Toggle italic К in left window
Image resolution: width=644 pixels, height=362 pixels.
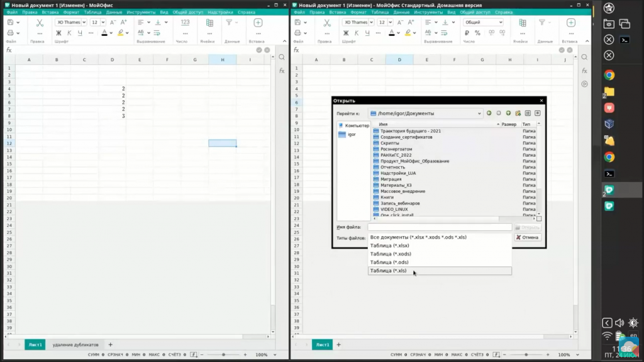coord(69,33)
